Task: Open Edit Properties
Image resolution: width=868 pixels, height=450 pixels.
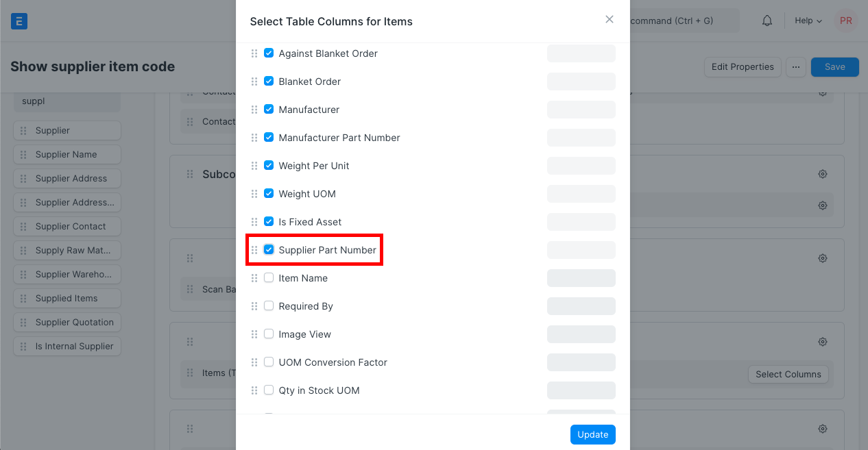Action: pyautogui.click(x=743, y=66)
